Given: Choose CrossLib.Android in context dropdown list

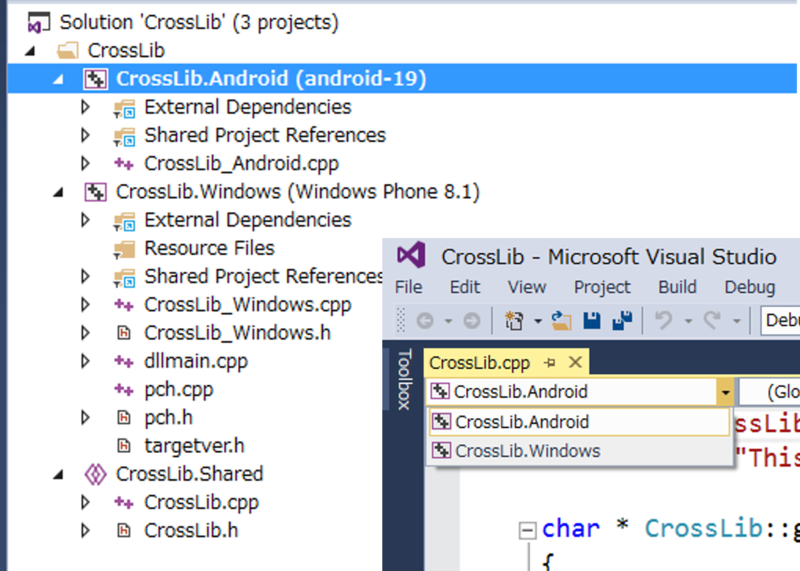Looking at the screenshot, I should pos(580,422).
